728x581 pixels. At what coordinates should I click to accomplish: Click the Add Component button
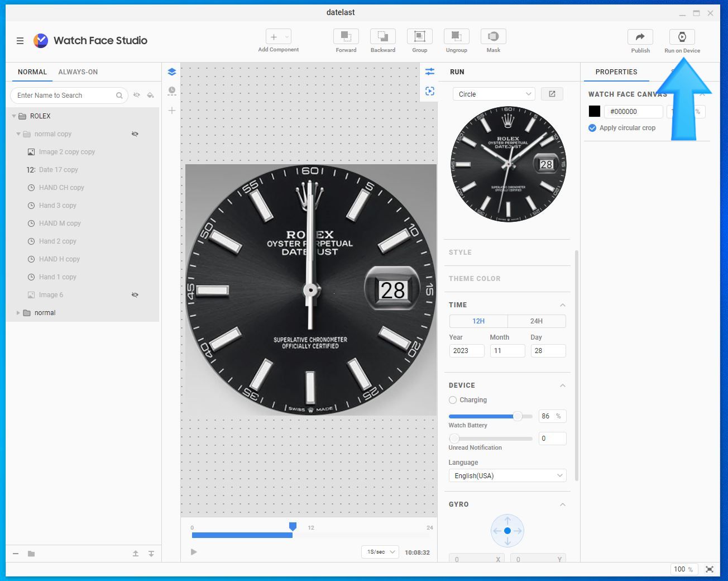(279, 37)
